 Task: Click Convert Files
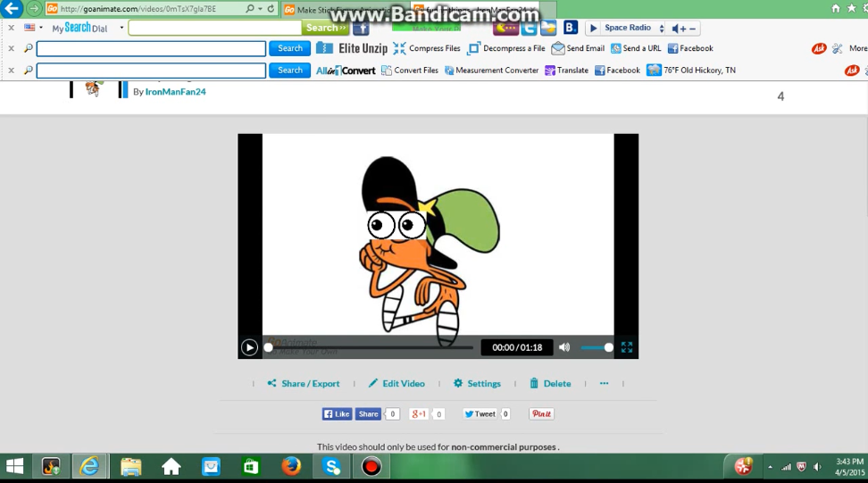click(x=410, y=71)
